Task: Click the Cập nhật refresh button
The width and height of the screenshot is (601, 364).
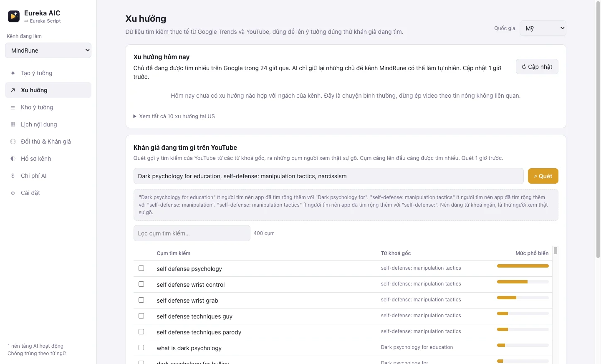Action: 537,67
